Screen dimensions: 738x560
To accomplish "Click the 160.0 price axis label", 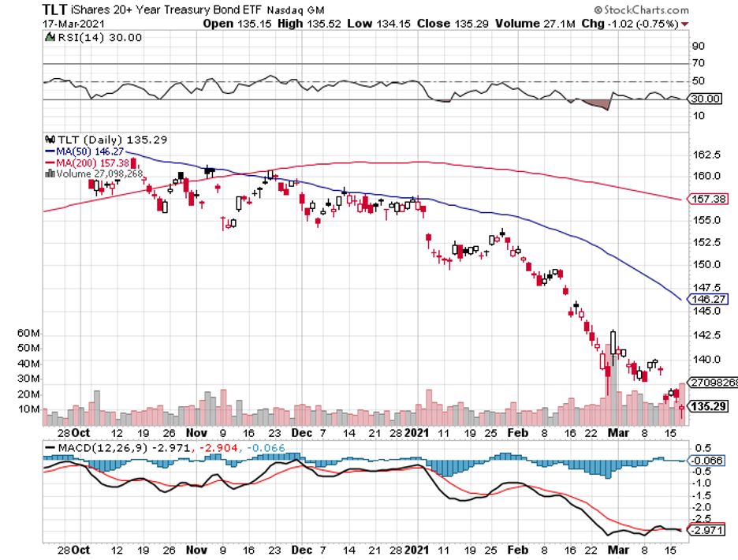I will (x=706, y=176).
